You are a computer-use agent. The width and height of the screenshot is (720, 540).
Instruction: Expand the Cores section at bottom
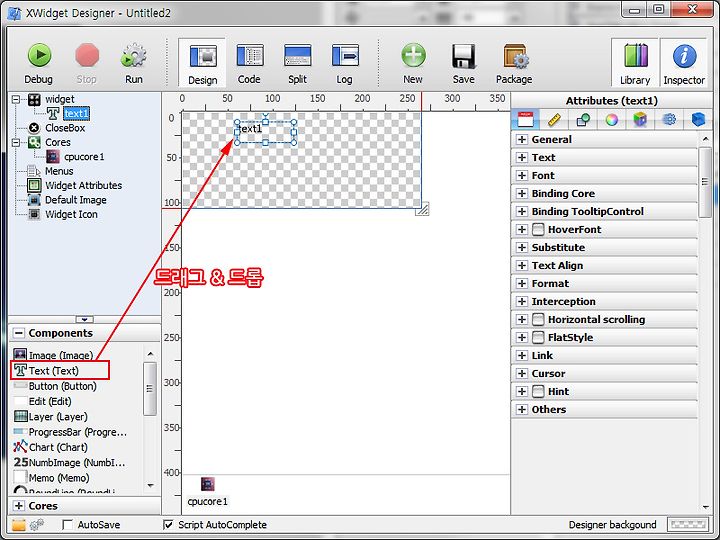[x=19, y=506]
